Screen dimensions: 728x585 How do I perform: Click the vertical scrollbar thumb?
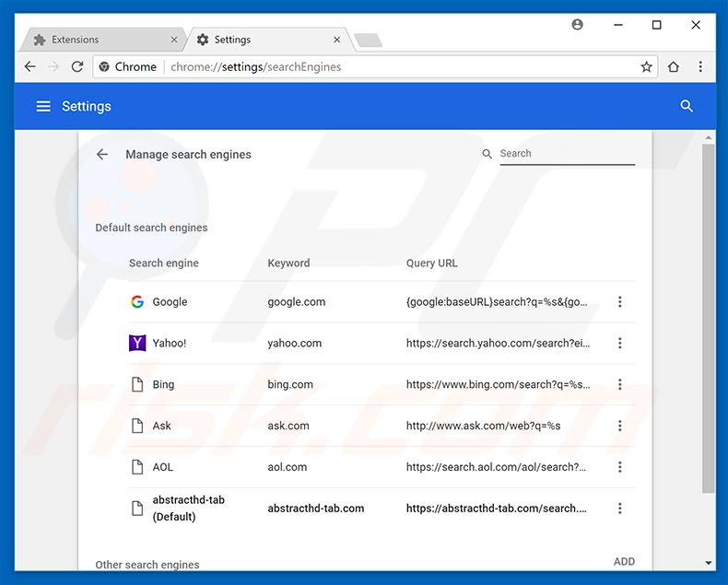[x=708, y=319]
